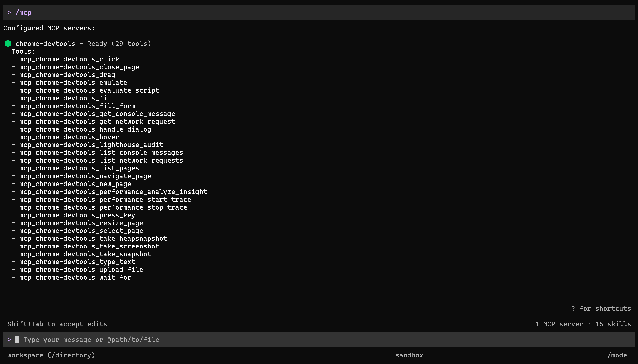Click '15 skills' status entry

[x=613, y=324]
